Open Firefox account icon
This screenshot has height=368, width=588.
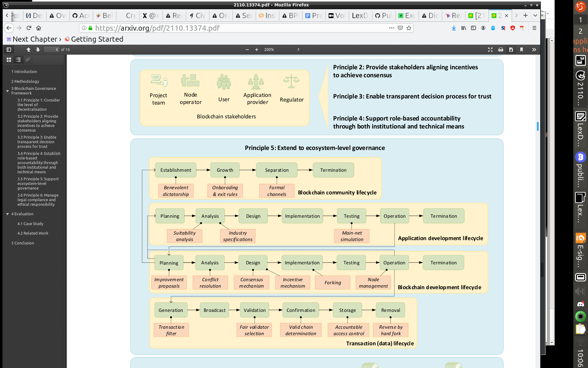(483, 28)
